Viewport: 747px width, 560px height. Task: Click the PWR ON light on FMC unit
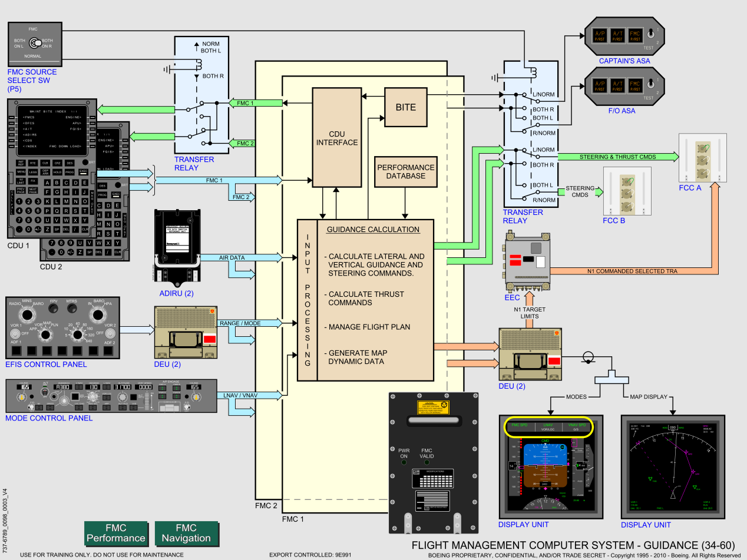(404, 462)
